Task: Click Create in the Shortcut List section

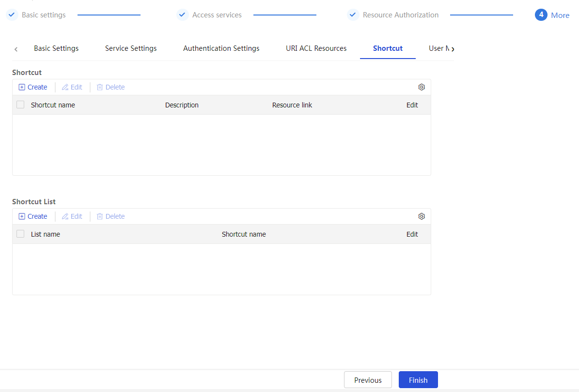Action: (x=33, y=216)
